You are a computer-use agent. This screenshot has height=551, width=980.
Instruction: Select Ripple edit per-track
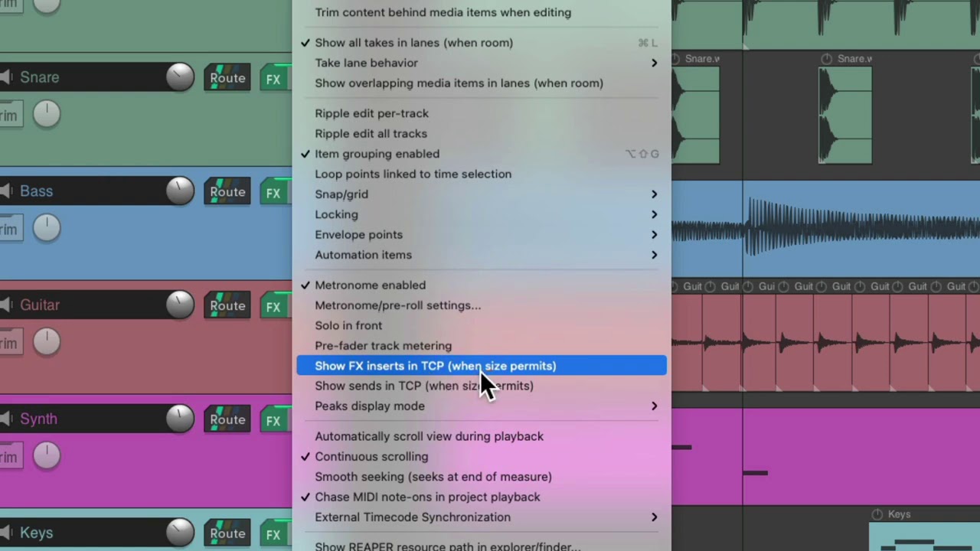[482, 113]
